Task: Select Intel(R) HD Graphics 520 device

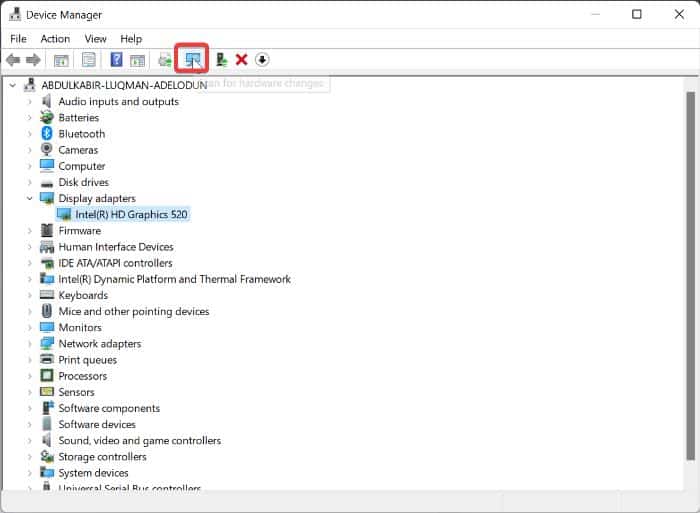Action: pos(131,215)
